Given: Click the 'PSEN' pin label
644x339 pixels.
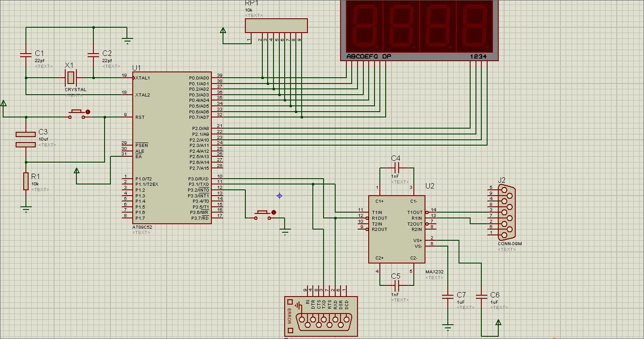Looking at the screenshot, I should pyautogui.click(x=141, y=145).
